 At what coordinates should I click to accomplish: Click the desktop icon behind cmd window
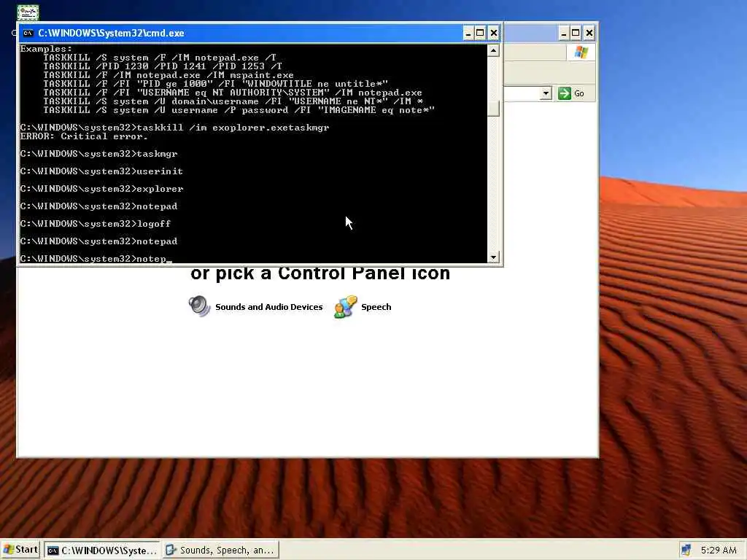pyautogui.click(x=28, y=13)
